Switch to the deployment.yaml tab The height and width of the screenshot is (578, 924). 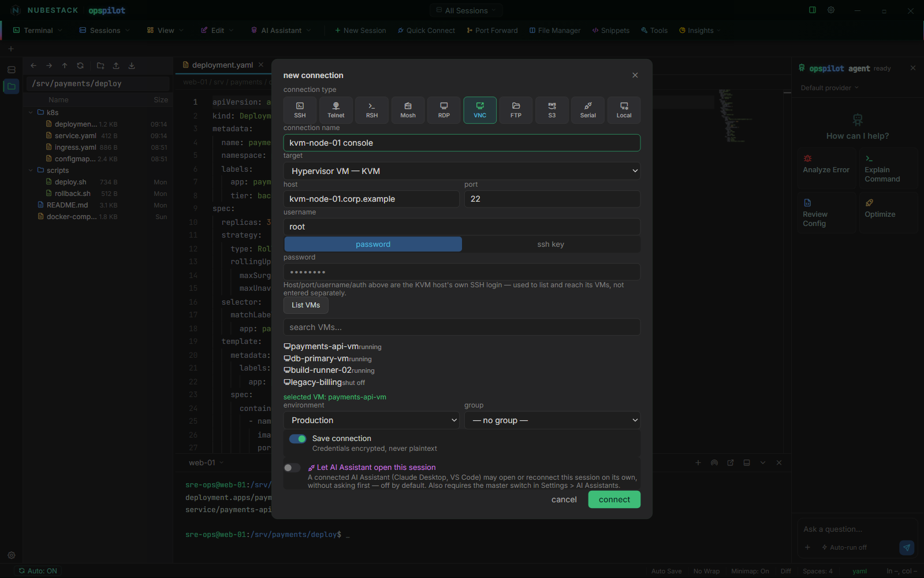[222, 65]
